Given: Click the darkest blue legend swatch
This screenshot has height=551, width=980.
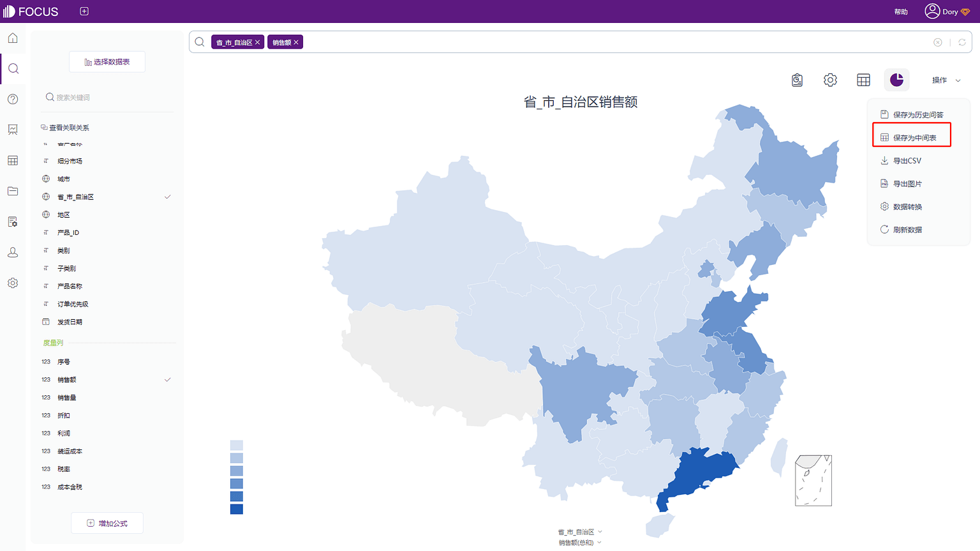Looking at the screenshot, I should click(237, 509).
